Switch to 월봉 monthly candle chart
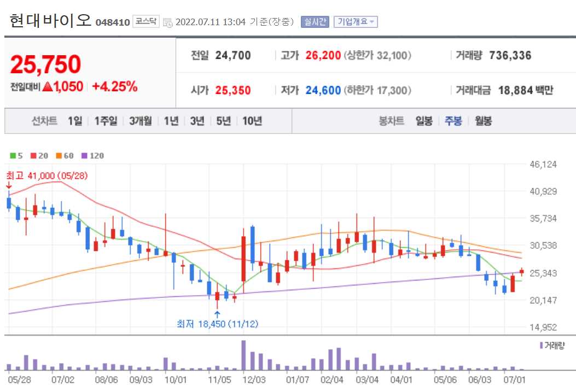 [x=483, y=121]
